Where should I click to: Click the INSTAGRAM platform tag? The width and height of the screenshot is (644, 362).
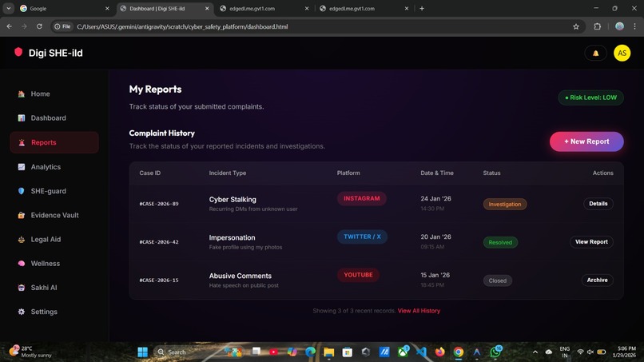coord(361,198)
